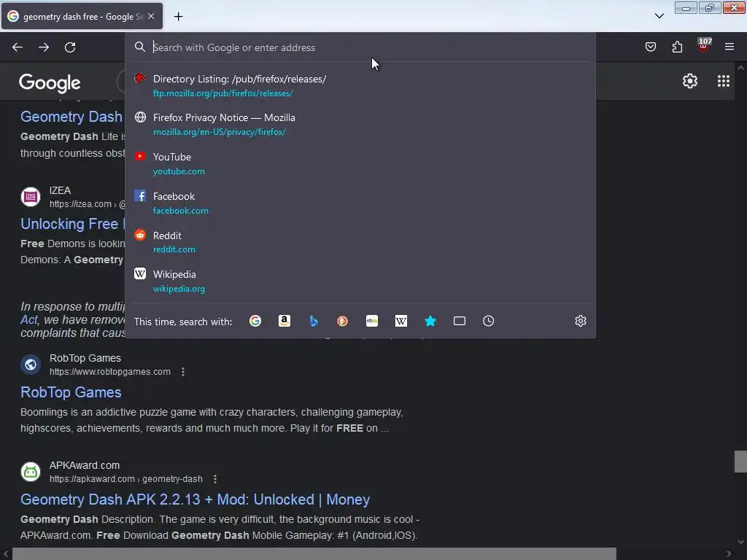The image size is (747, 560).
Task: Save page to Pocket icon
Action: [x=651, y=47]
